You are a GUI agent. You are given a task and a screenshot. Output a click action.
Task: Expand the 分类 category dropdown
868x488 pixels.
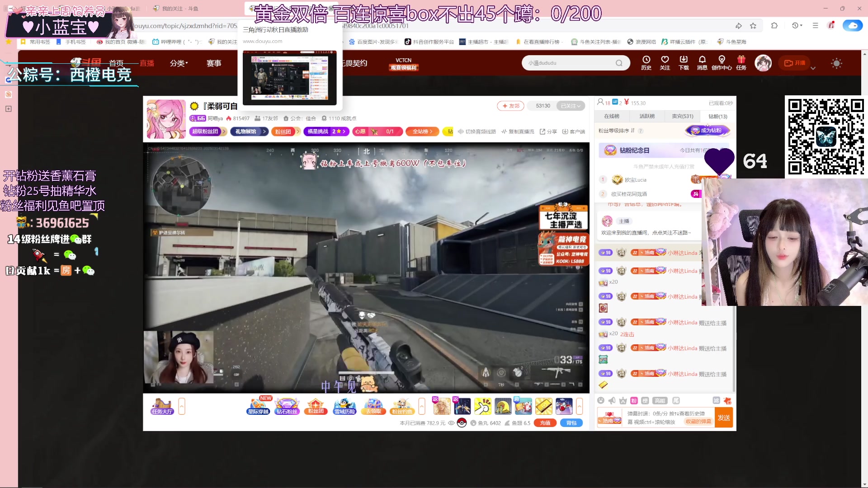coord(179,63)
